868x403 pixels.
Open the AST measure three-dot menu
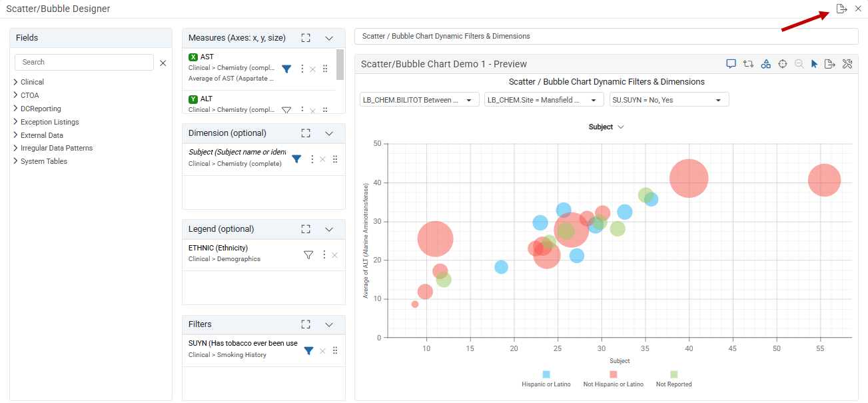click(302, 69)
